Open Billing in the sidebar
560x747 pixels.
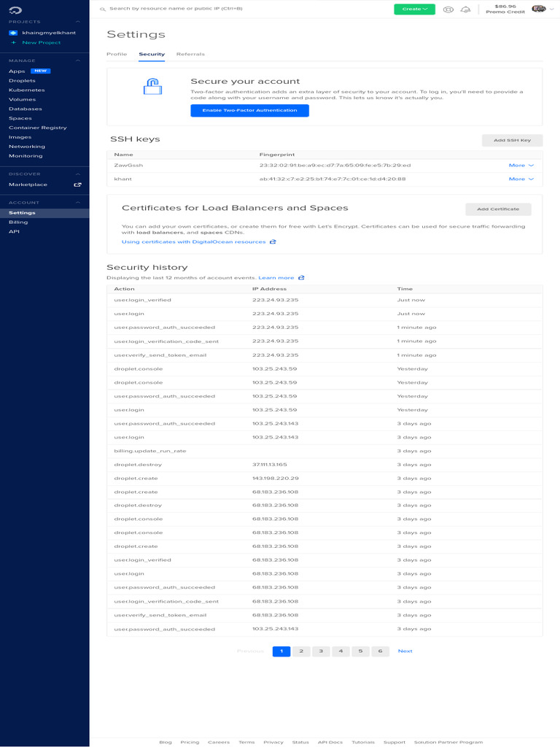(x=18, y=222)
